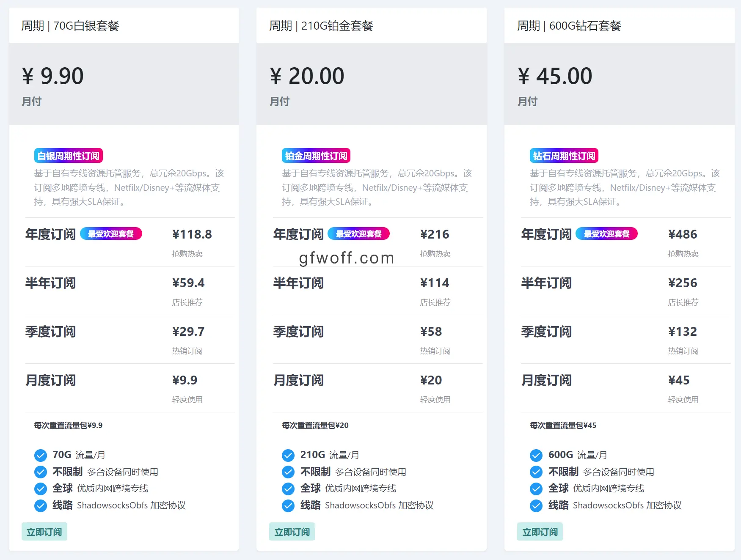Click the ¥256 half-year price
The image size is (741, 560).
tap(683, 283)
